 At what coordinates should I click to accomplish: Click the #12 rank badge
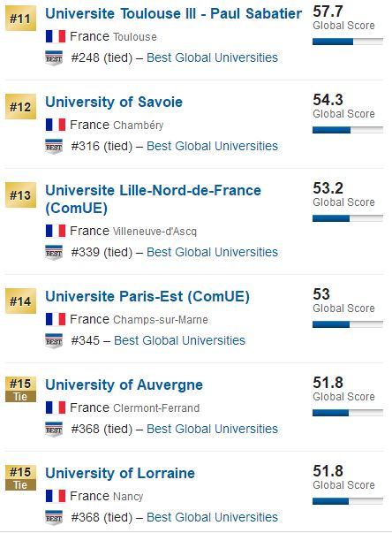pyautogui.click(x=20, y=107)
